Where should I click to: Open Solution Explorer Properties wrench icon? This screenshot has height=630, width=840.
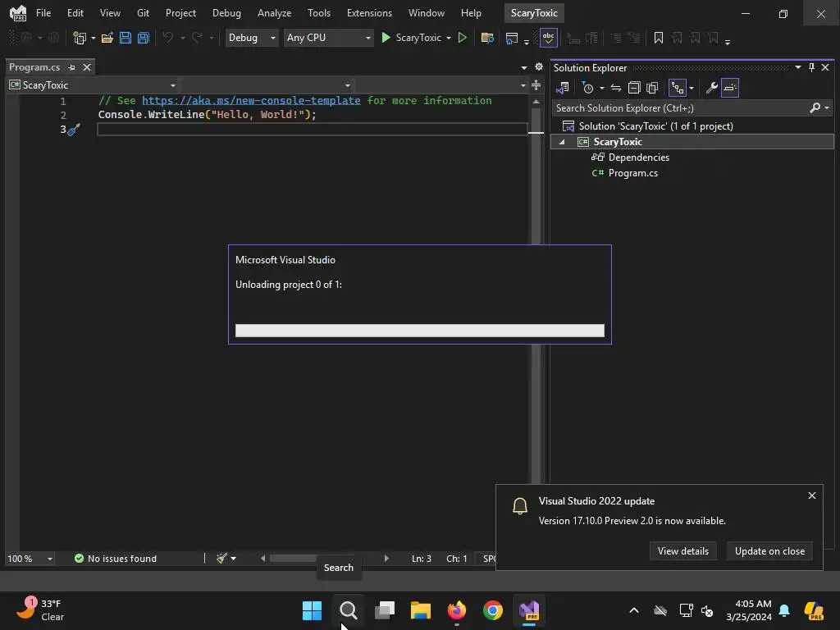tap(711, 88)
